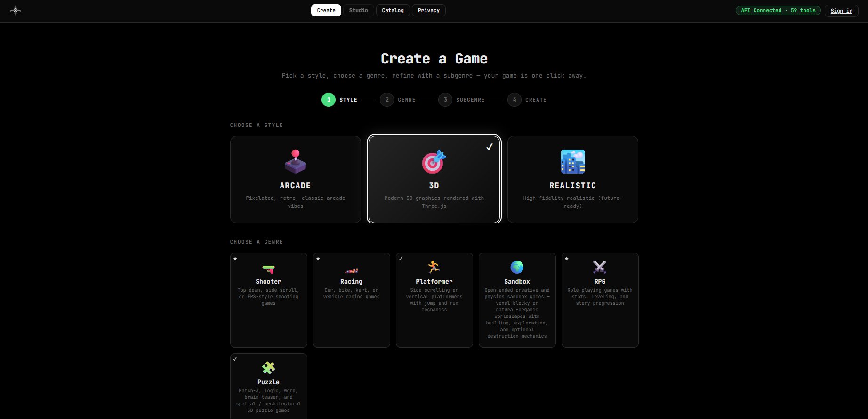Click the puzzle piece icon for Puzzle
The width and height of the screenshot is (868, 419).
pos(269,368)
